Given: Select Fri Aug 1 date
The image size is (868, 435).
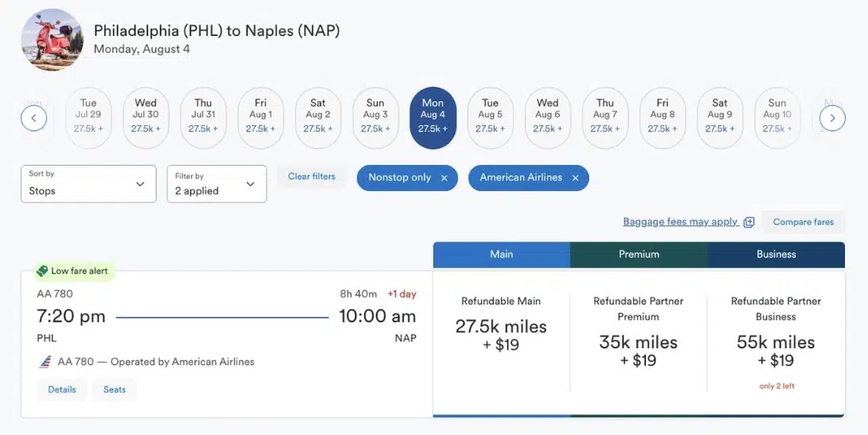Looking at the screenshot, I should tap(260, 118).
